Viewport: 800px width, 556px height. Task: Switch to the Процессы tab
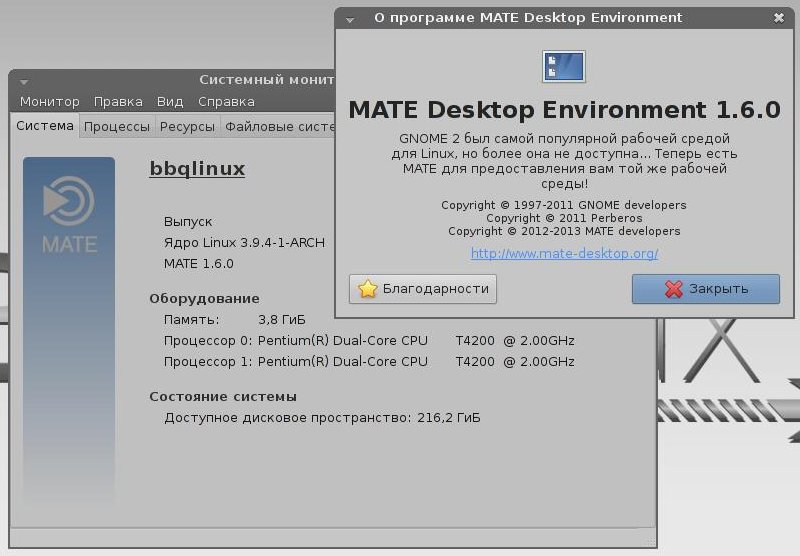116,127
